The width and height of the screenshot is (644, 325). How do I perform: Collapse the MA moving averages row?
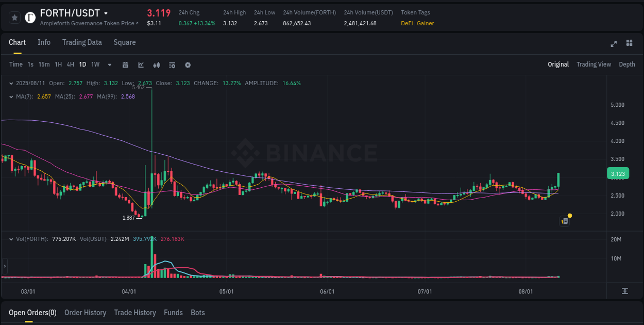[x=11, y=96]
